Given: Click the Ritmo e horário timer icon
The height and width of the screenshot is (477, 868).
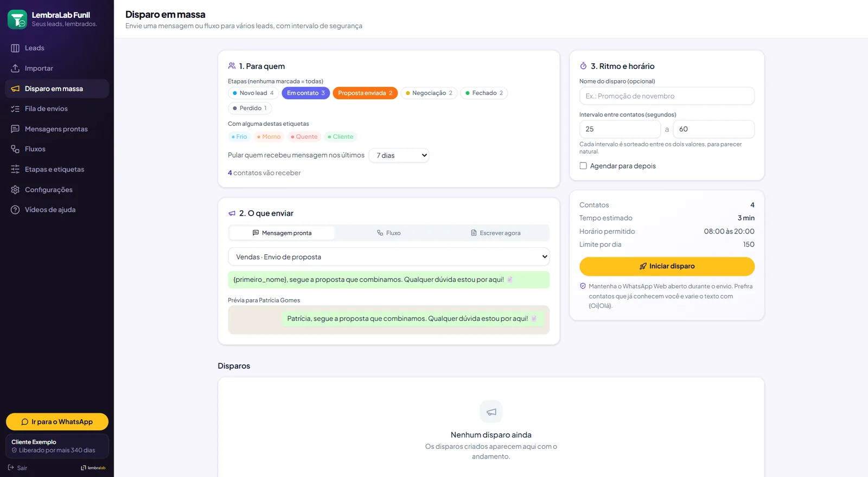Looking at the screenshot, I should coord(584,66).
